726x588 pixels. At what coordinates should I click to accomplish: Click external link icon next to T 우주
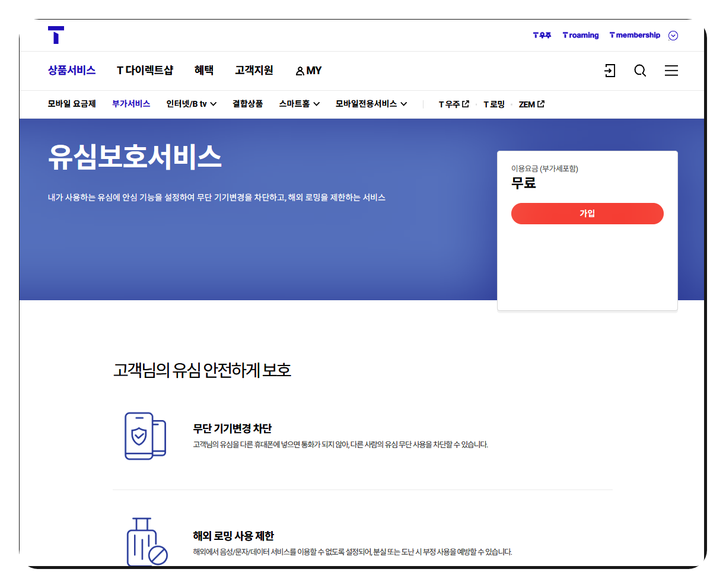[x=466, y=104]
